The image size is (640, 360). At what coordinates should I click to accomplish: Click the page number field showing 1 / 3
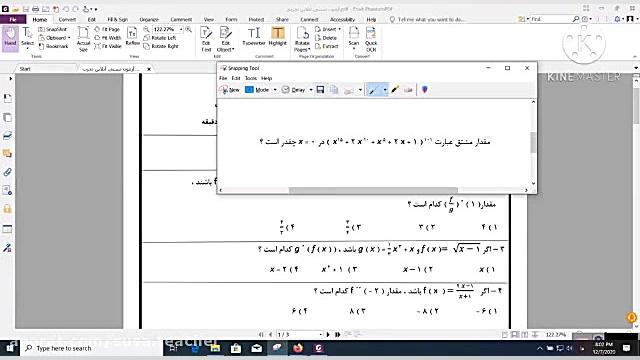pos(299,335)
